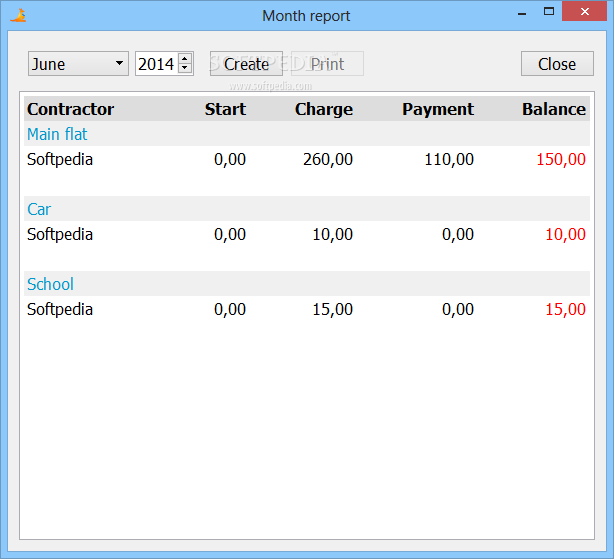The width and height of the screenshot is (614, 559).
Task: Click Softpedia under Car
Action: point(60,234)
